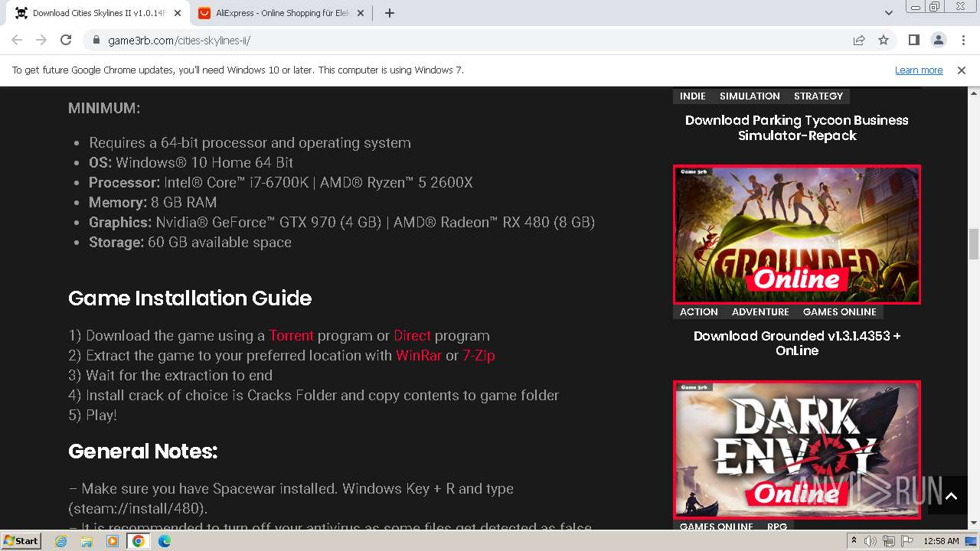The width and height of the screenshot is (980, 551).
Task: Open Action Center flag icon
Action: 906,541
